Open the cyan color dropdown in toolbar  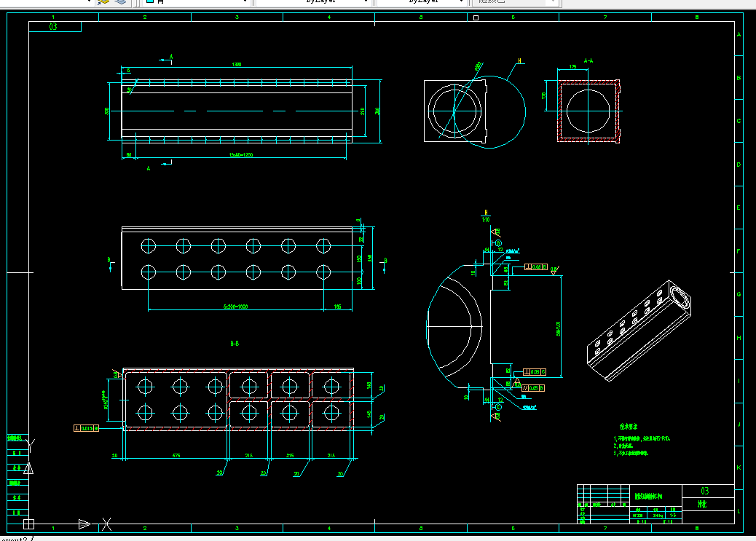coord(196,2)
